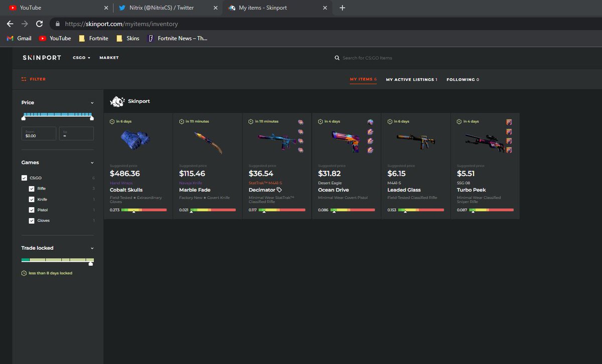Click the Trade locked days slider
This screenshot has width=602, height=364.
point(57,261)
